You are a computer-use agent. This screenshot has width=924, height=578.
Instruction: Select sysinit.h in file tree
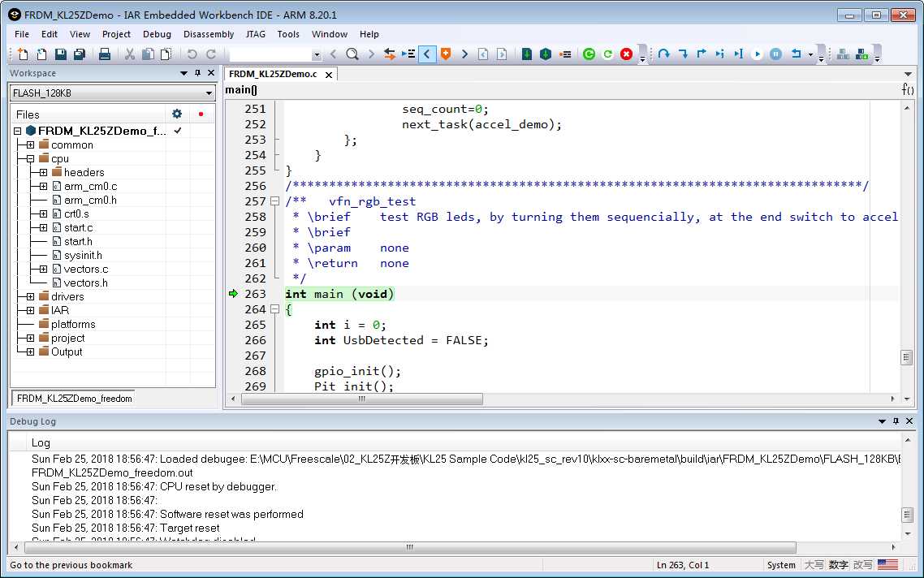coord(83,255)
